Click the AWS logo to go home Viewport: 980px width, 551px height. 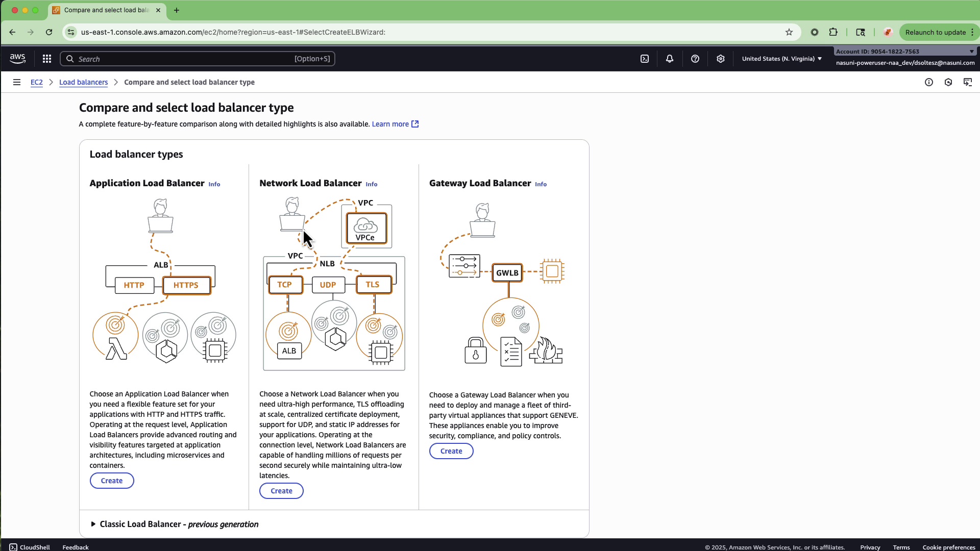click(x=17, y=58)
